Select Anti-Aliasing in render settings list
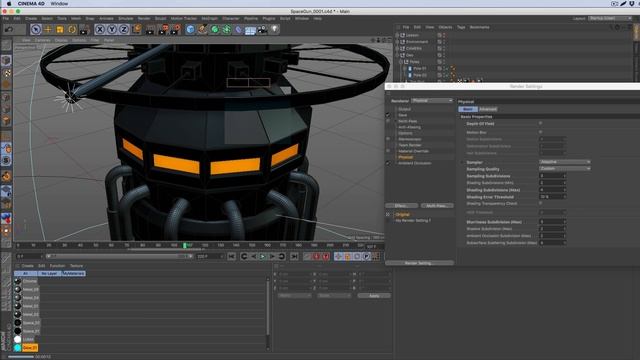Image resolution: width=640 pixels, height=360 pixels. 409,127
